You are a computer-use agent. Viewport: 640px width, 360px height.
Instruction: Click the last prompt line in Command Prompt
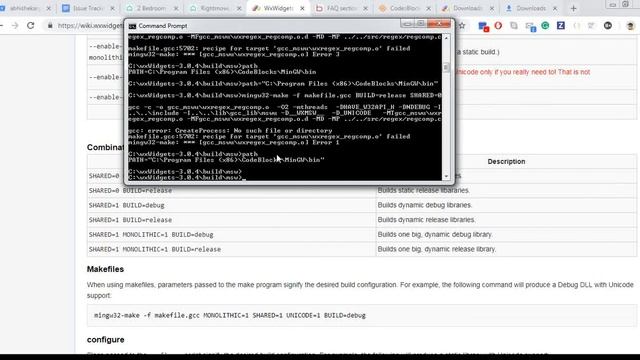tap(187, 178)
